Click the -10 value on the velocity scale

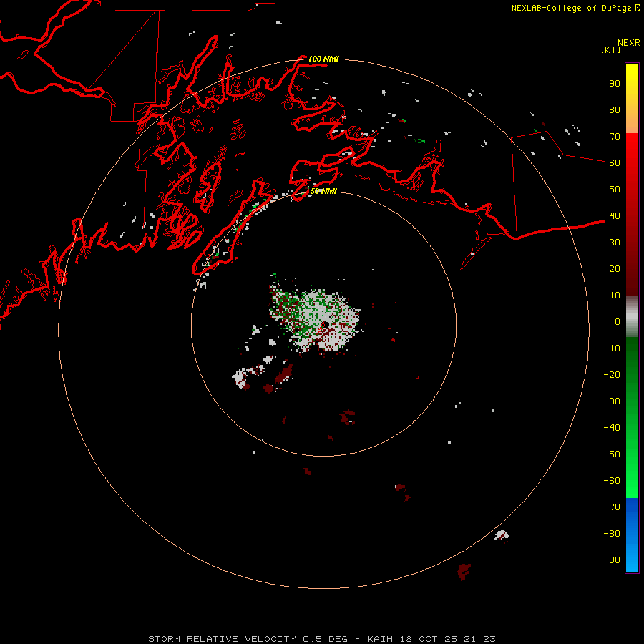pyautogui.click(x=612, y=348)
